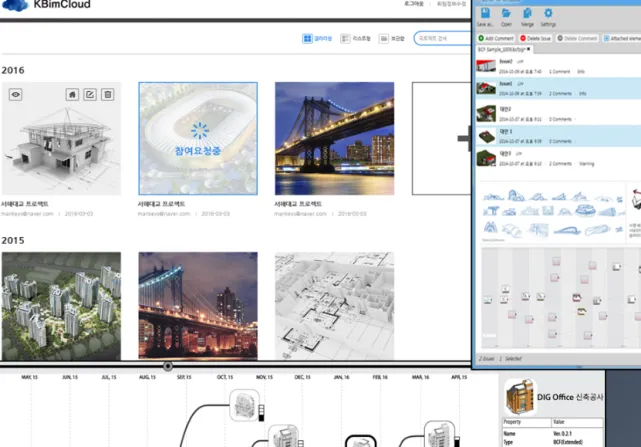Image resolution: width=641 pixels, height=447 pixels.
Task: Click the home icon on house model card
Action: (x=72, y=94)
